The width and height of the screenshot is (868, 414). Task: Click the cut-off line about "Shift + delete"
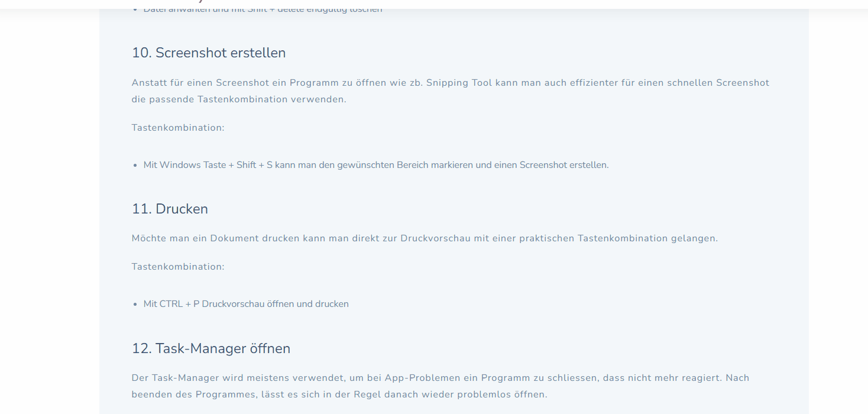[263, 9]
